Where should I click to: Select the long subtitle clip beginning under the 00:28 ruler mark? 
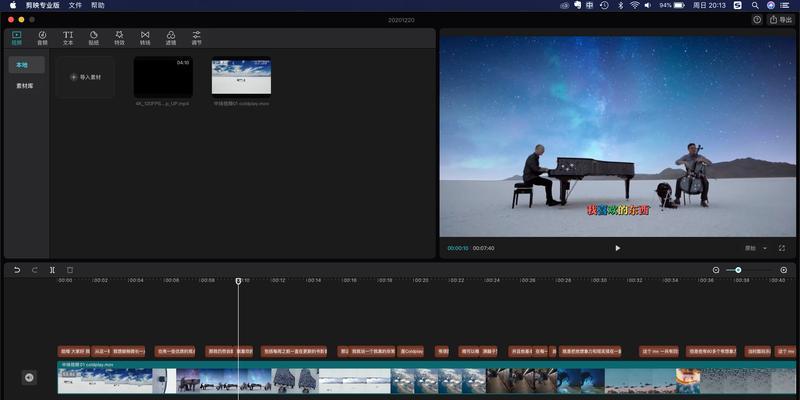(x=590, y=352)
